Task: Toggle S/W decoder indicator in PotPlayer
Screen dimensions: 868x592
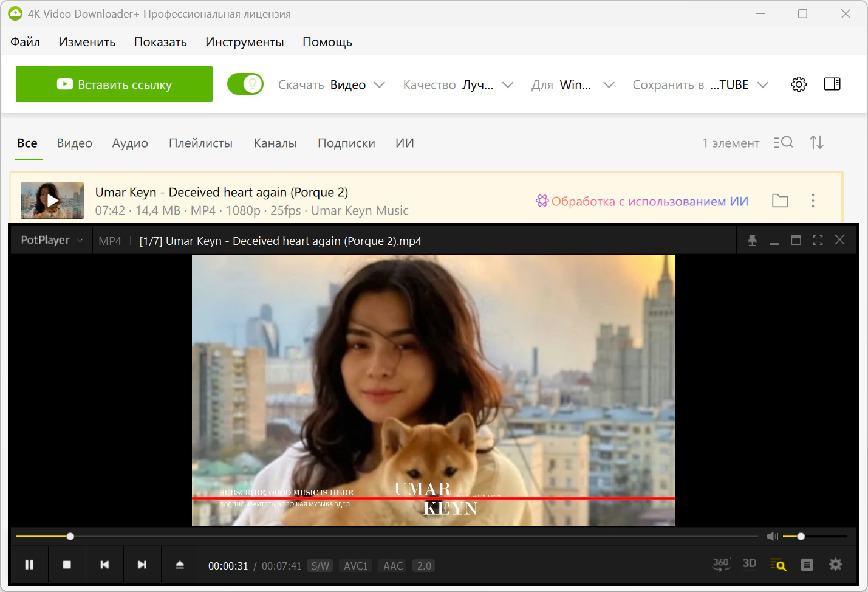Action: click(x=320, y=566)
